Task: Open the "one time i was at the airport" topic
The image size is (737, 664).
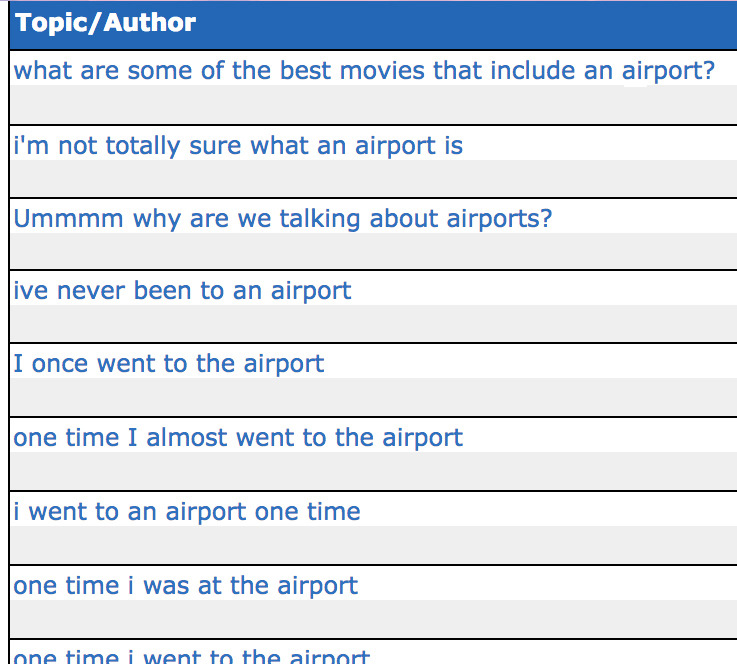Action: [x=186, y=586]
